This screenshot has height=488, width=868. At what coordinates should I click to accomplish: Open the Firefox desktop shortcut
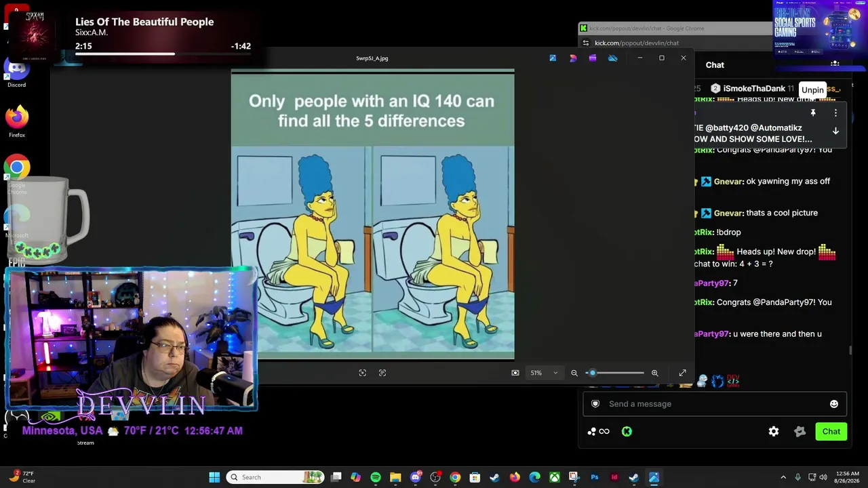pyautogui.click(x=17, y=122)
